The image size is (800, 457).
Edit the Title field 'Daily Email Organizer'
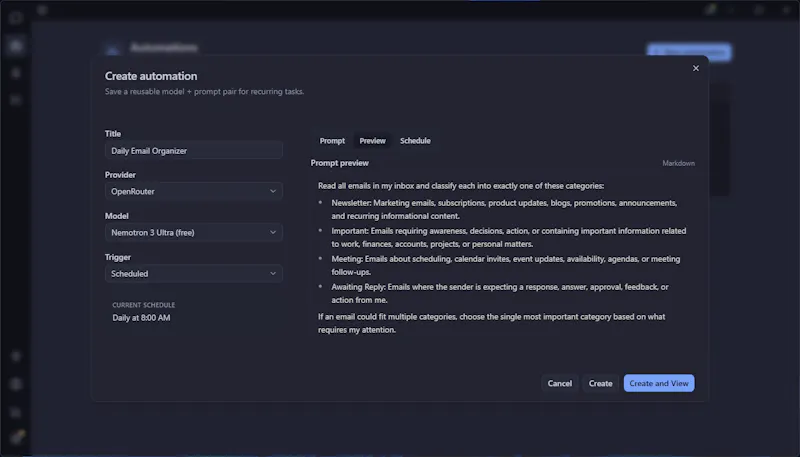click(194, 150)
